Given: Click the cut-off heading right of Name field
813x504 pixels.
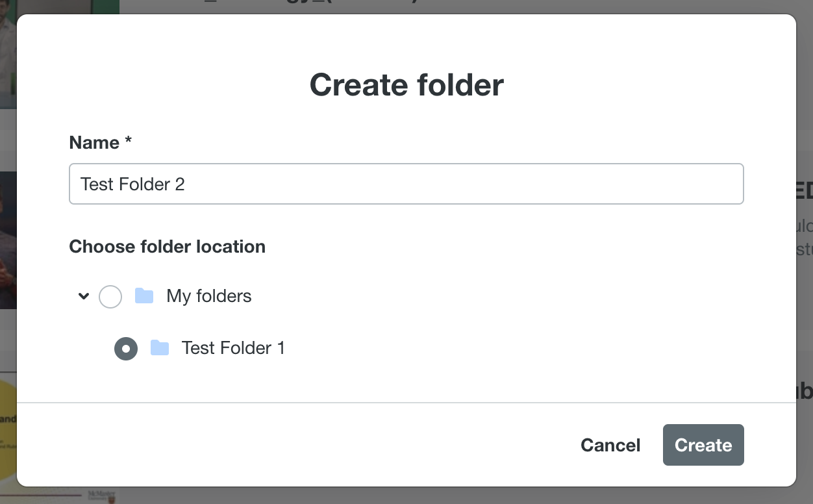Looking at the screenshot, I should pos(804,191).
